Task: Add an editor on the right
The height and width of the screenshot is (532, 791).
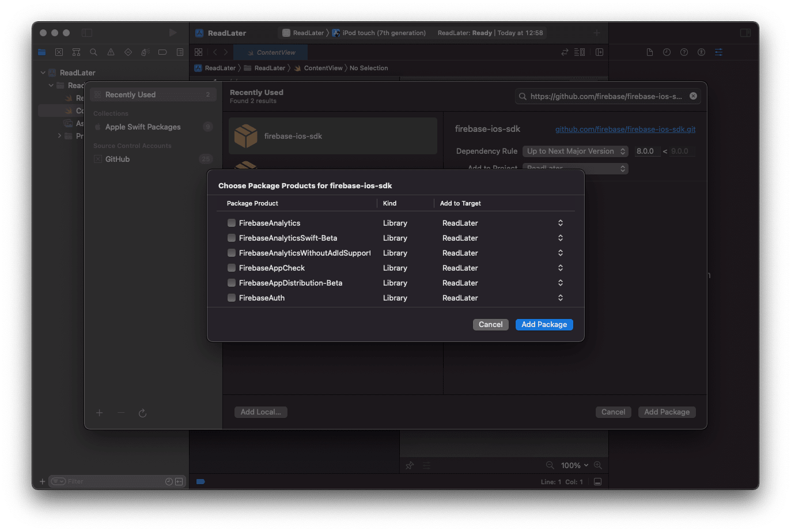Action: tap(599, 52)
